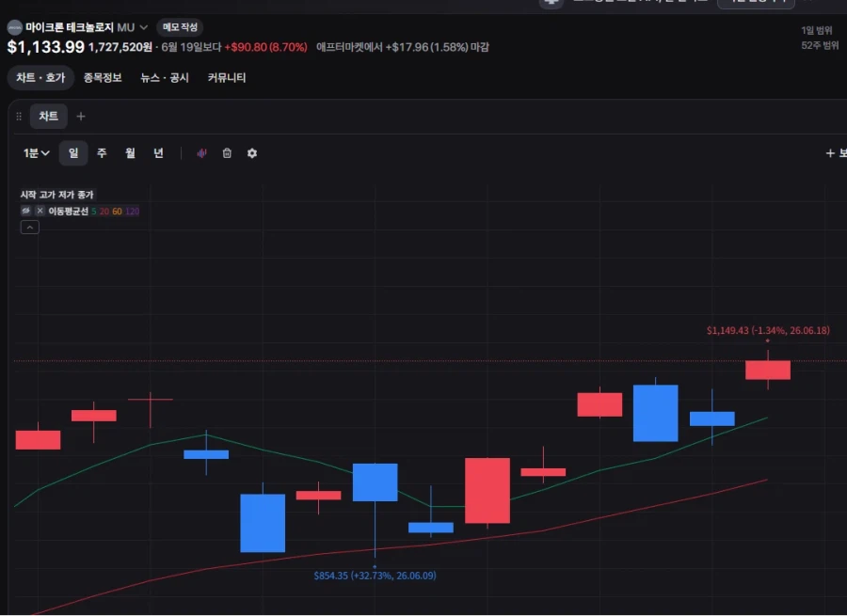
Task: Toggle moving average line visibility eye icon
Action: [x=25, y=211]
